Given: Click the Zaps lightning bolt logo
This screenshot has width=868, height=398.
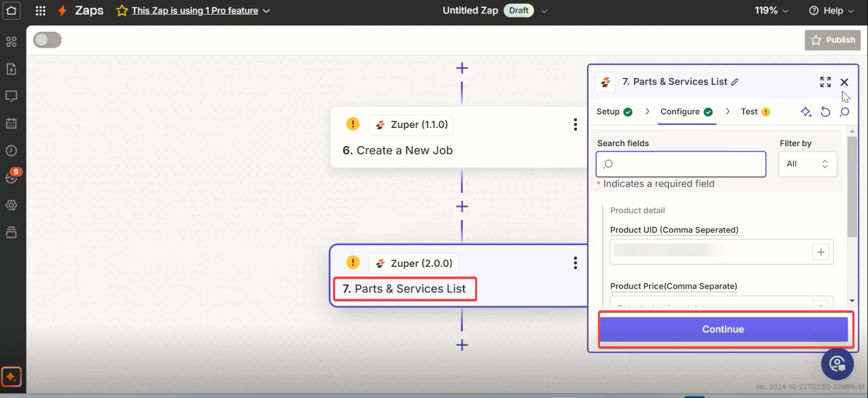Looking at the screenshot, I should coord(62,10).
